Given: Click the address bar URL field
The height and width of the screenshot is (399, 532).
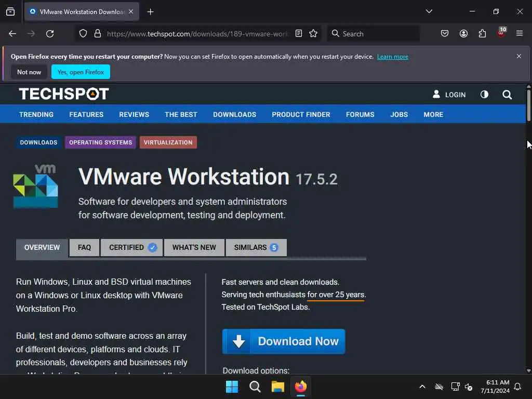Looking at the screenshot, I should pyautogui.click(x=198, y=34).
